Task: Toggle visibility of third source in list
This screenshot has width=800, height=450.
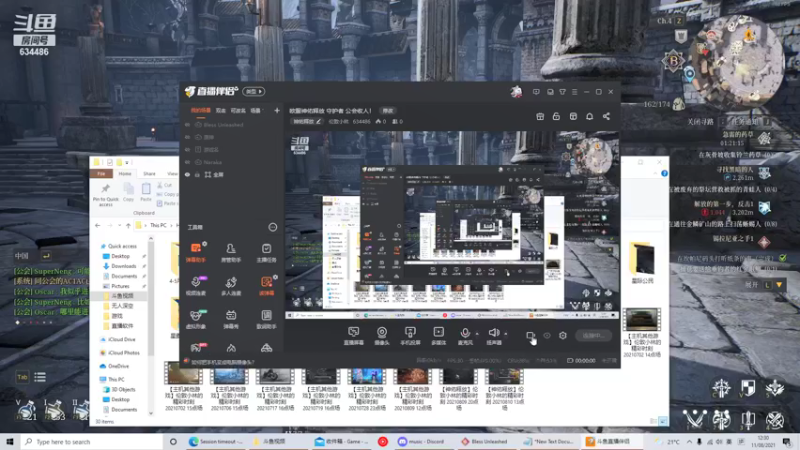Action: (x=187, y=149)
